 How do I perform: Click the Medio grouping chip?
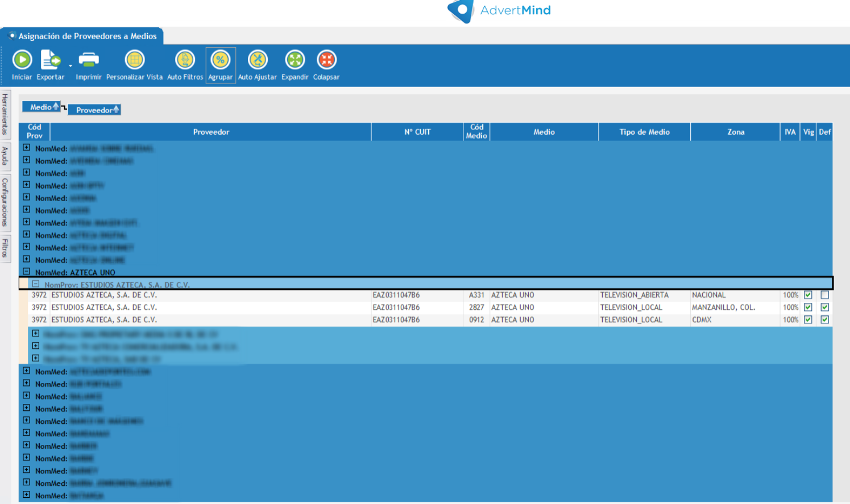42,107
